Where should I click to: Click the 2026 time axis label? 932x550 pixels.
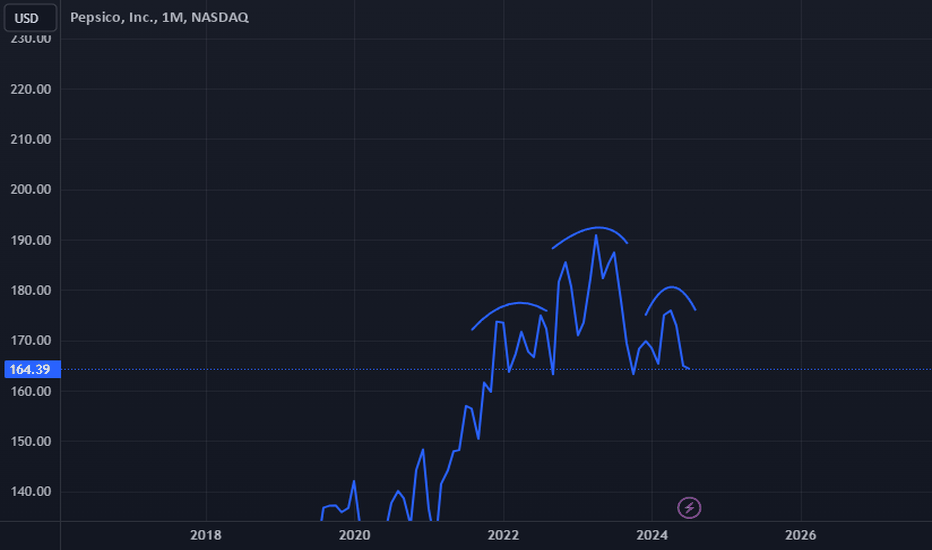[801, 535]
